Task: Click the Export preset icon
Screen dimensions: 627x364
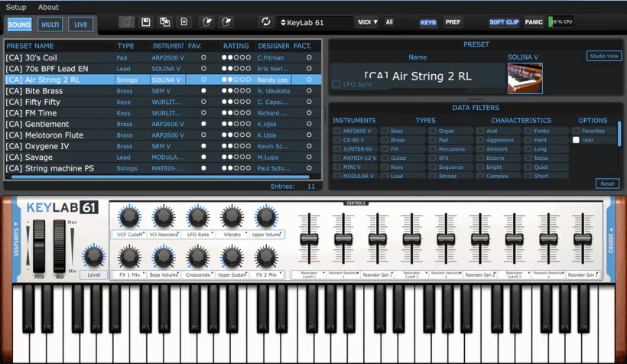Action: [226, 22]
